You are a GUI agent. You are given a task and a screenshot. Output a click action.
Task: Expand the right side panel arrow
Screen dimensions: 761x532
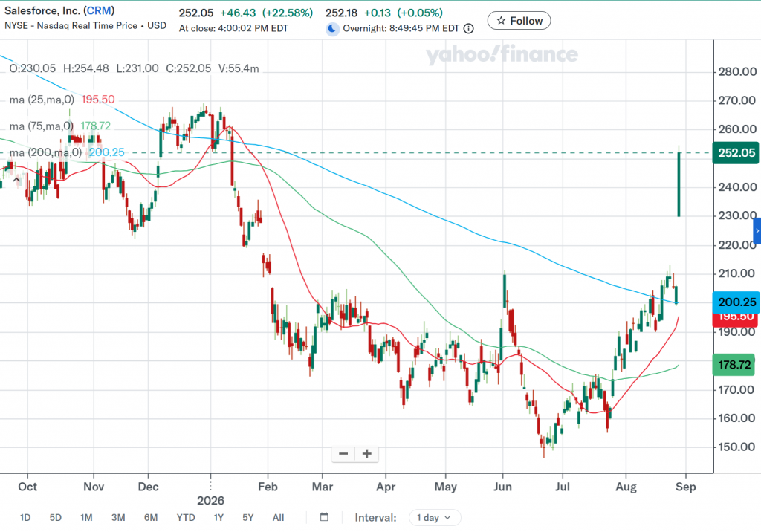[x=757, y=231]
